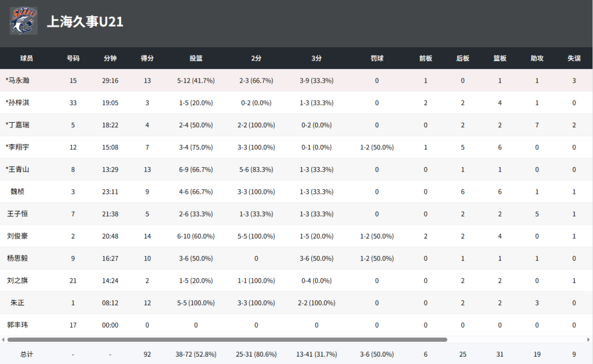Click 马永瀚's minutes 29:16
This screenshot has height=364, width=593.
110,80
